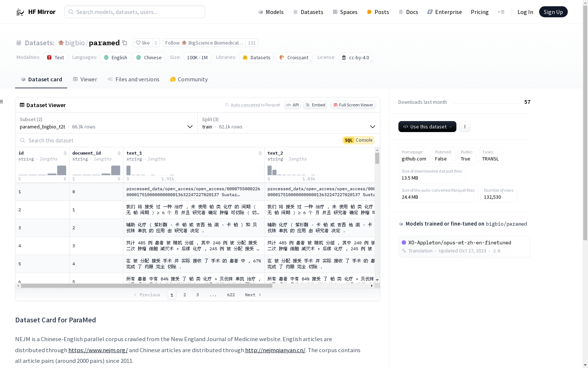Open the Files and versions tab
This screenshot has height=368, width=588.
pyautogui.click(x=133, y=79)
